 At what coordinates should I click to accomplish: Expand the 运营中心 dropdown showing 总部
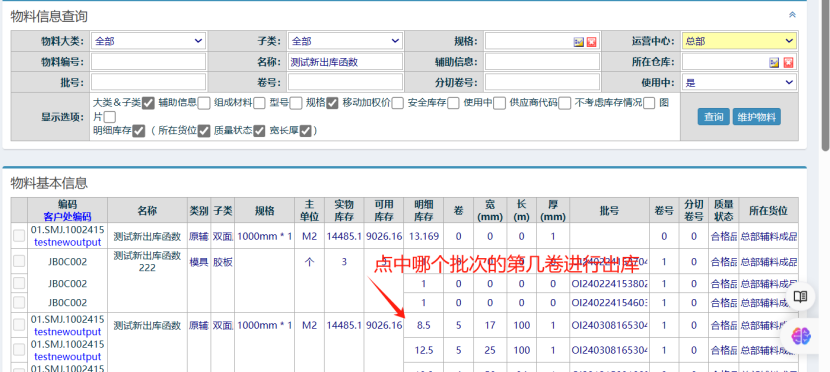[x=739, y=41]
